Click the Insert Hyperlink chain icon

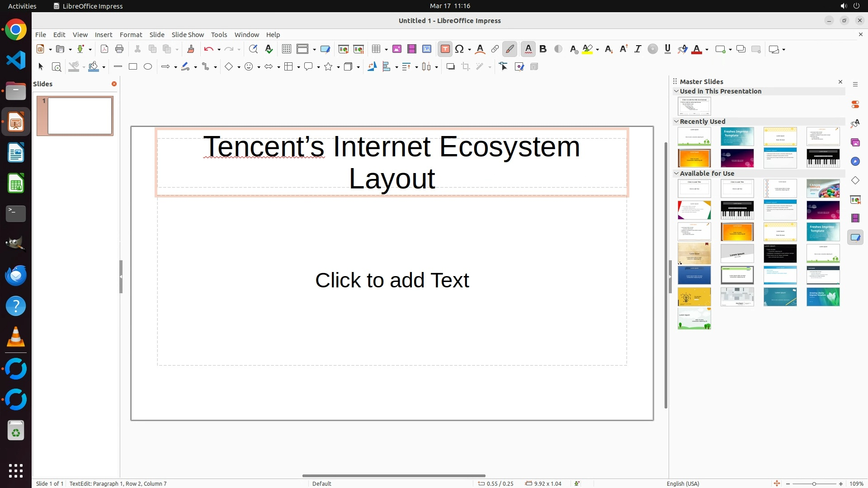point(495,49)
